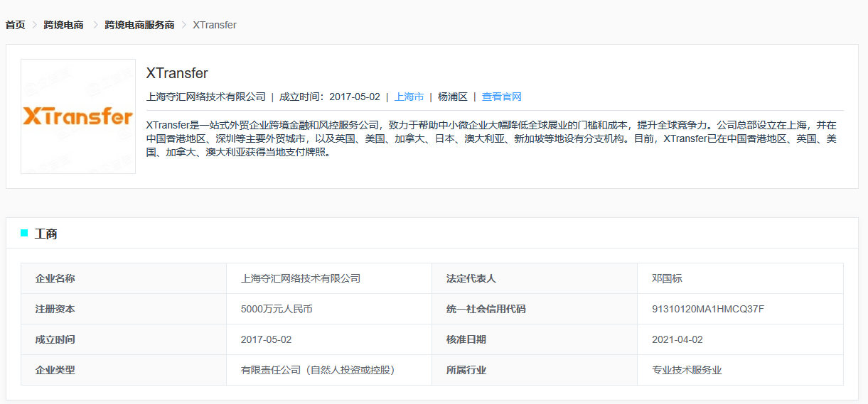
Task: Click the XTransfer breadcrumb text
Action: [215, 25]
